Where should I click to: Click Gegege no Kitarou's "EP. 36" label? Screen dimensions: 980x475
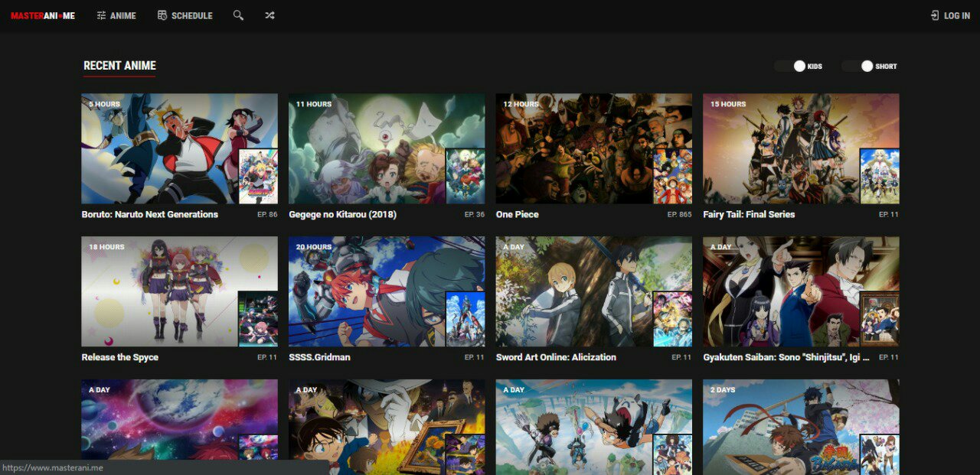475,215
